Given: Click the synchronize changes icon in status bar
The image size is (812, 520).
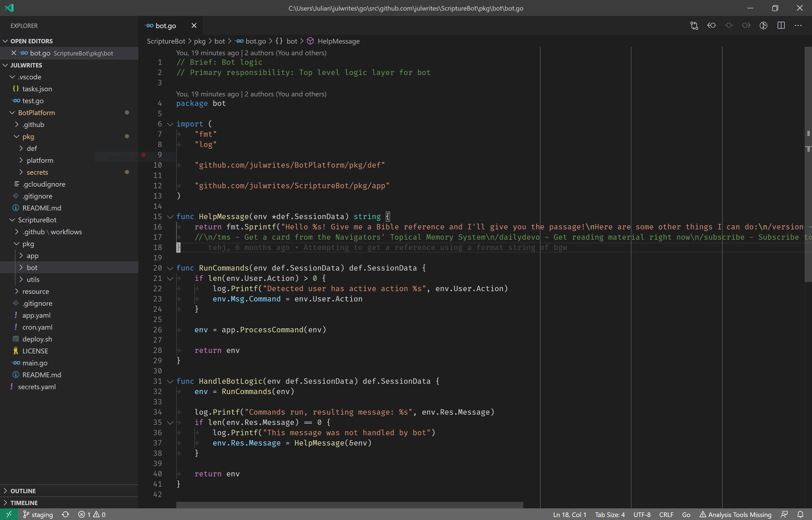Looking at the screenshot, I should (x=66, y=515).
